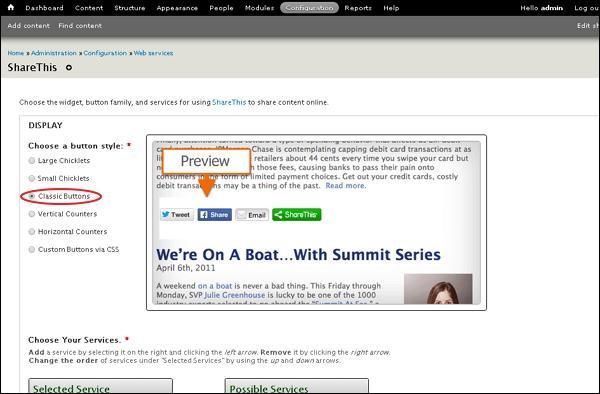Screen dimensions: 600x394
Task: Open the Configuration menu
Action: 309,8
